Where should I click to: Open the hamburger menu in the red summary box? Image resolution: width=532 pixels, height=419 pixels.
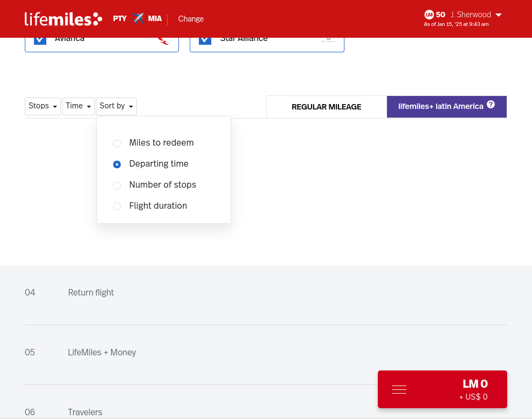[399, 389]
